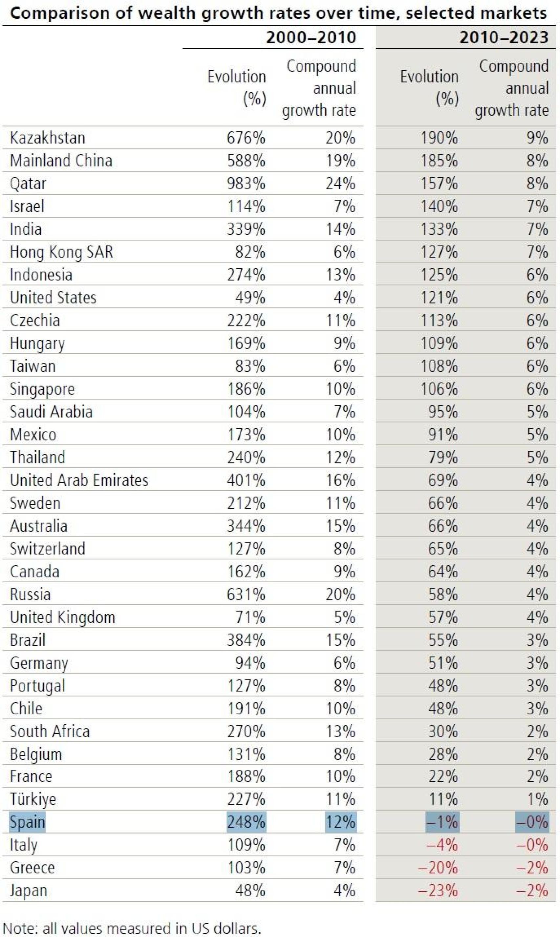This screenshot has width=560, height=937.
Task: Click the table title about wealth growth rates
Action: coord(278,13)
